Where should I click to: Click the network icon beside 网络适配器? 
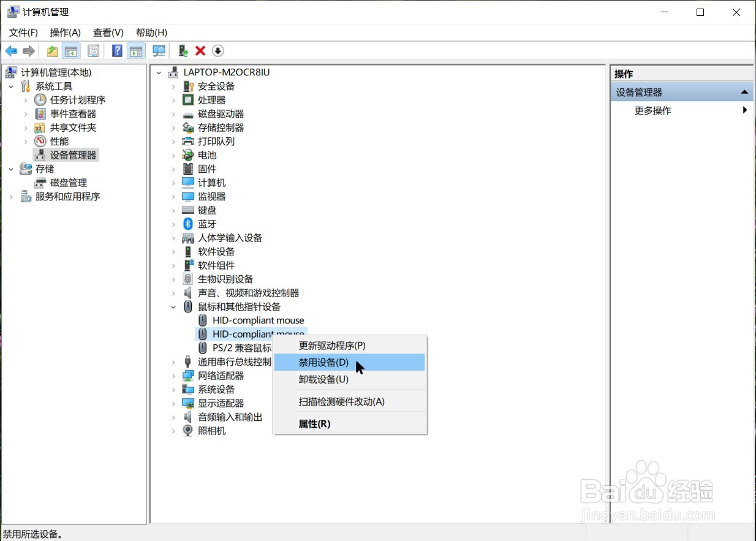[x=188, y=376]
